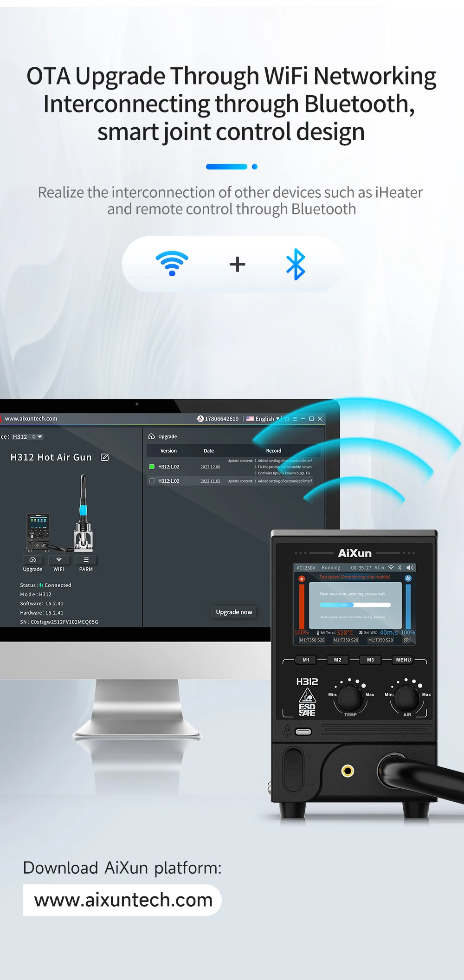Open MENU on the device panel
Screen dimensions: 464x980
pos(403,660)
